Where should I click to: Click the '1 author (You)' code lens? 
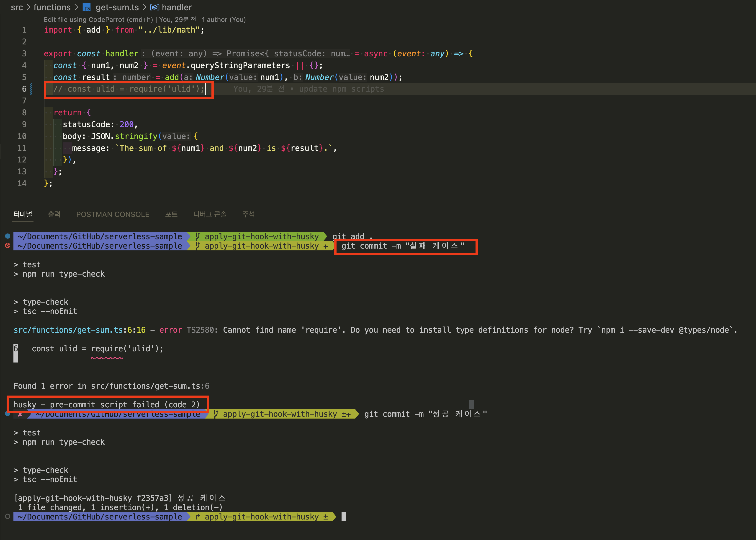(x=224, y=20)
